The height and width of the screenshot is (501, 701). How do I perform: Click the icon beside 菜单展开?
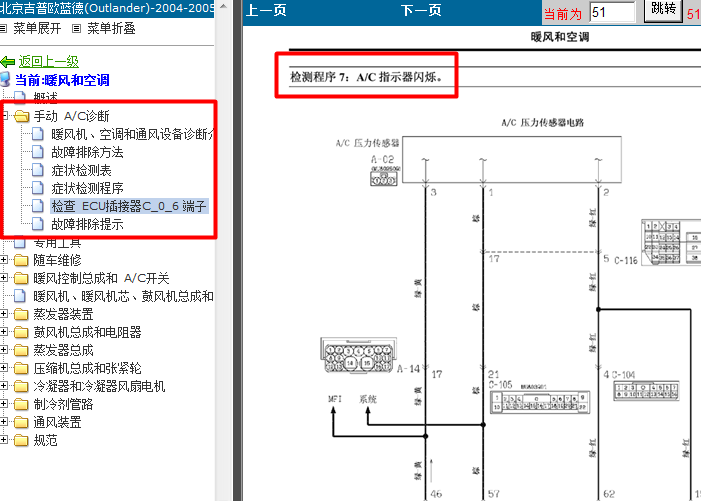(4, 29)
